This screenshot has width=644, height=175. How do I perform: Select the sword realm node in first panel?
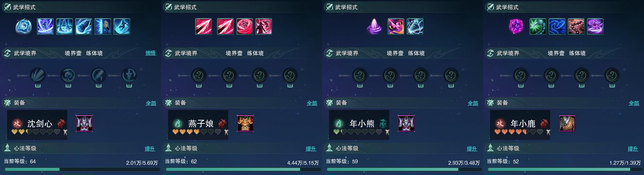click(x=129, y=75)
